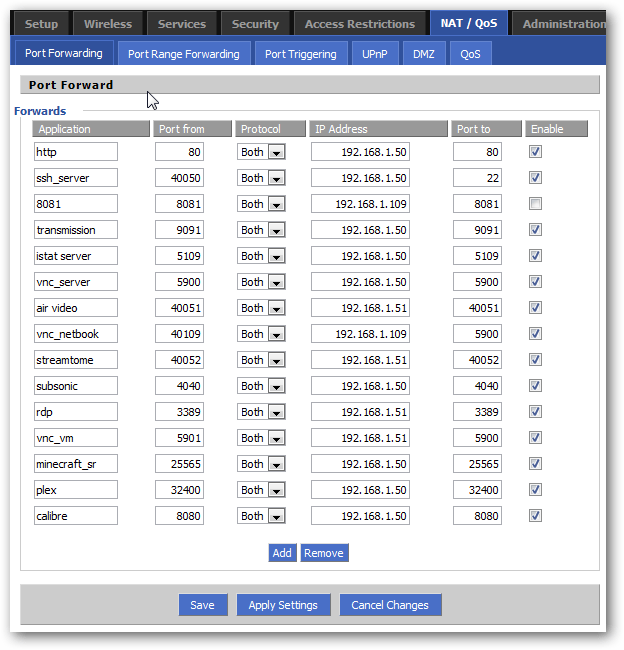
Task: Toggle Enable checkbox for streamtome
Action: click(535, 360)
